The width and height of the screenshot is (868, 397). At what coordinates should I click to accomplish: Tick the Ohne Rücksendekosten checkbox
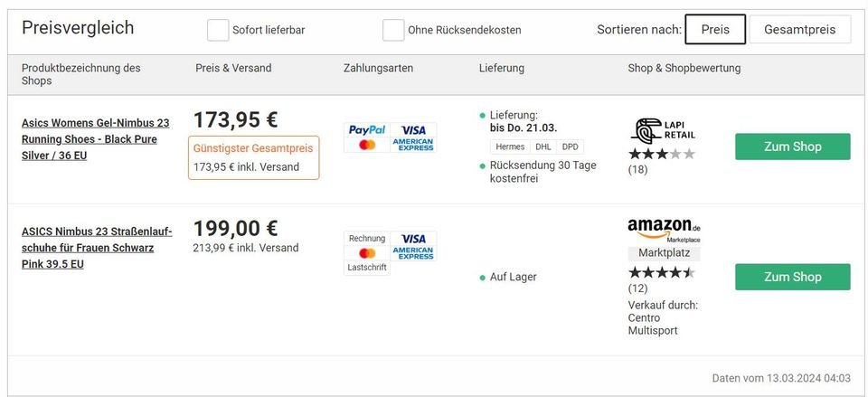click(393, 30)
